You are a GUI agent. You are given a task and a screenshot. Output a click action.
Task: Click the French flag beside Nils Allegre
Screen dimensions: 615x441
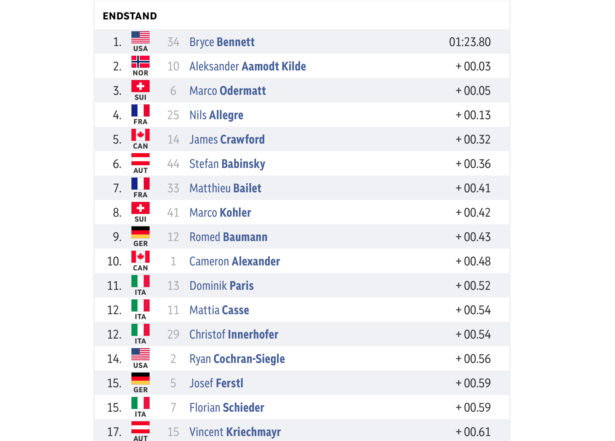coord(140,111)
